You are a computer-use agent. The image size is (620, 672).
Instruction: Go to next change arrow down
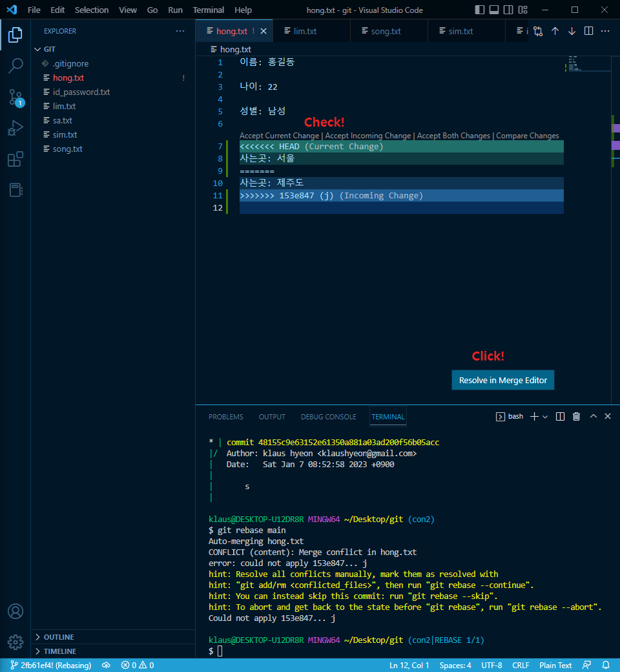click(572, 31)
